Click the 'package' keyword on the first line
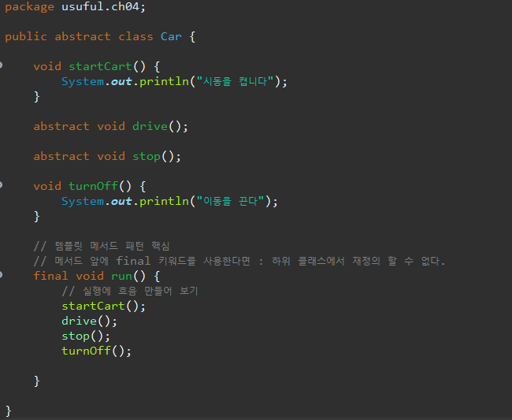512x420 pixels. point(29,7)
